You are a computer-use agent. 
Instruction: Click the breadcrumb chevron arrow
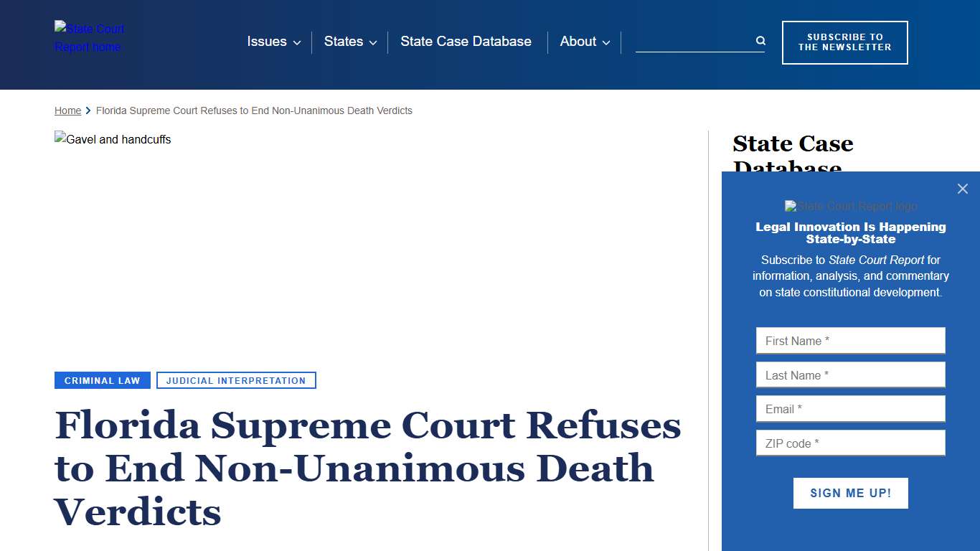point(88,110)
